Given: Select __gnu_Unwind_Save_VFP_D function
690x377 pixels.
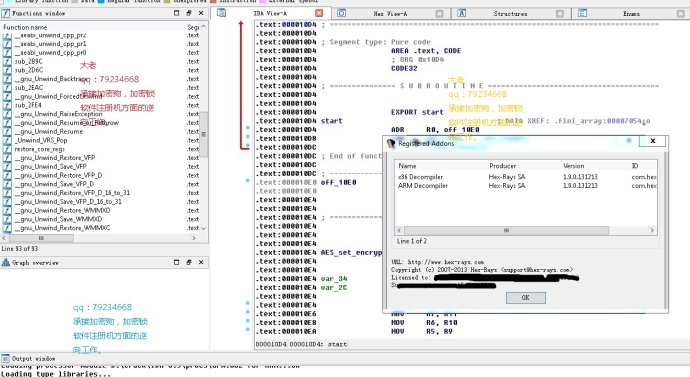Looking at the screenshot, I should 54,184.
